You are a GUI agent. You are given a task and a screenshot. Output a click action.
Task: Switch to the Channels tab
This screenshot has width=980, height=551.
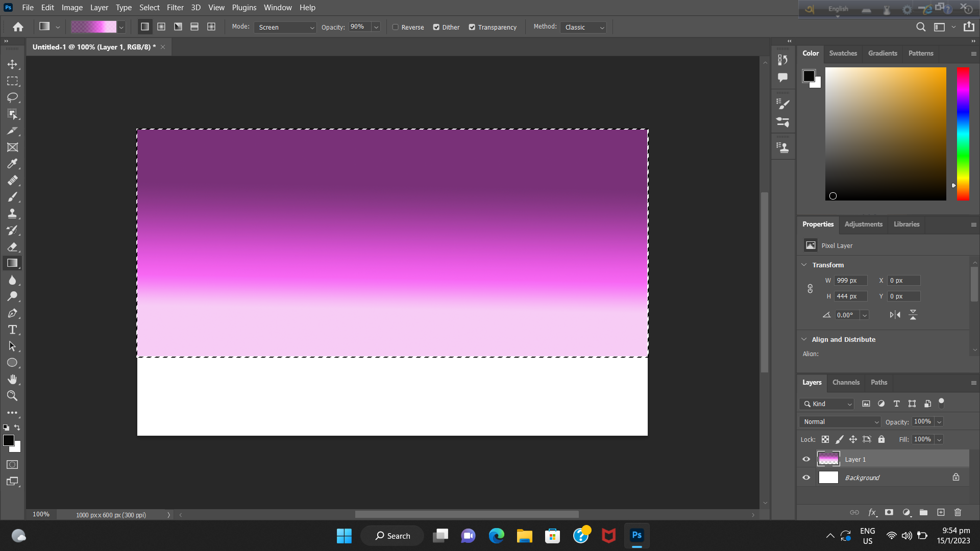(846, 382)
